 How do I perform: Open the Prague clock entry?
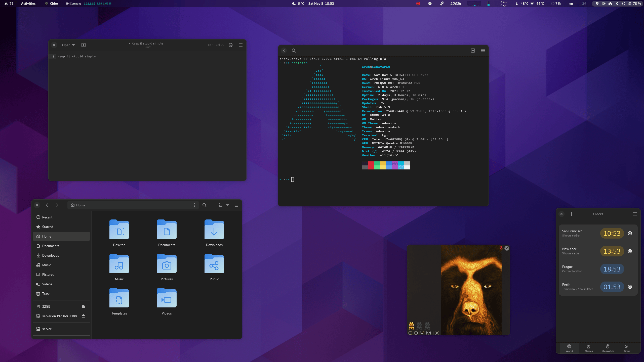(598, 269)
